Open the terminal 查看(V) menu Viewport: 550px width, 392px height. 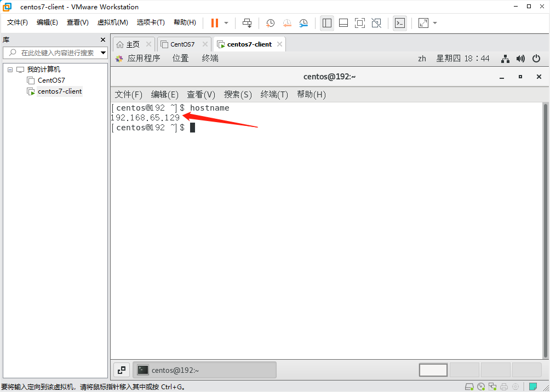201,95
